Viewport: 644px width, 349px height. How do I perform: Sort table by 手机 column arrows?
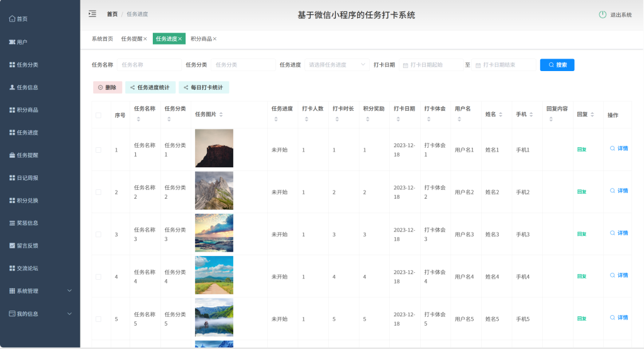[x=531, y=114]
